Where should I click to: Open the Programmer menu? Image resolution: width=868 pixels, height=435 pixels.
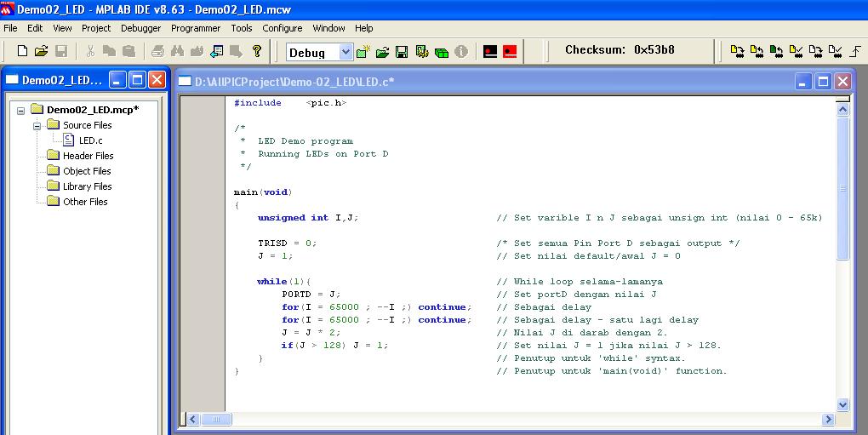pyautogui.click(x=196, y=28)
